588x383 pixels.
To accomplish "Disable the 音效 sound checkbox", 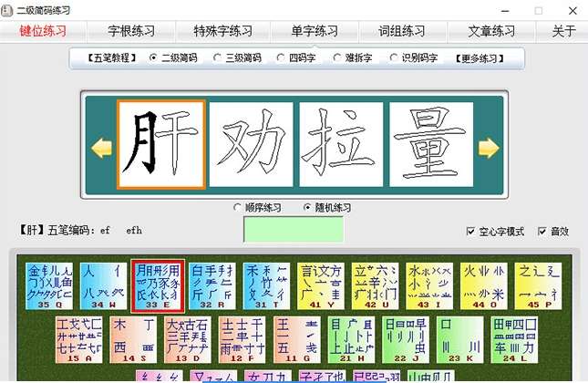I will [x=542, y=232].
